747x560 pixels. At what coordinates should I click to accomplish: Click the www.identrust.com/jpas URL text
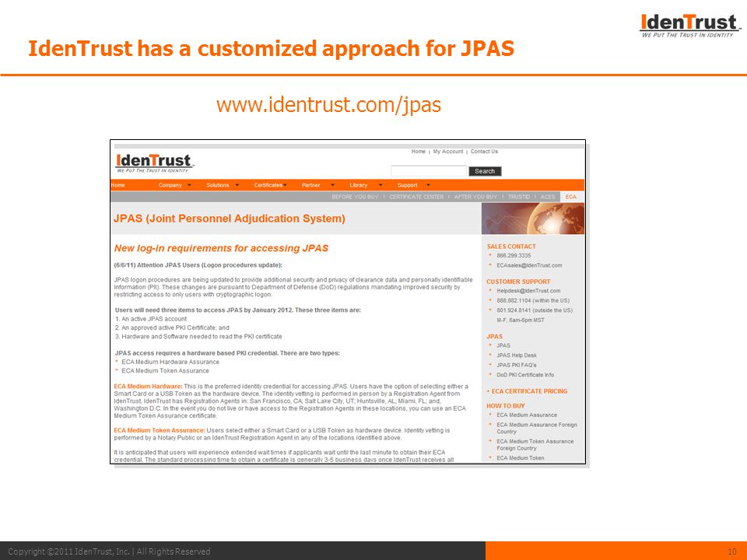[x=328, y=104]
